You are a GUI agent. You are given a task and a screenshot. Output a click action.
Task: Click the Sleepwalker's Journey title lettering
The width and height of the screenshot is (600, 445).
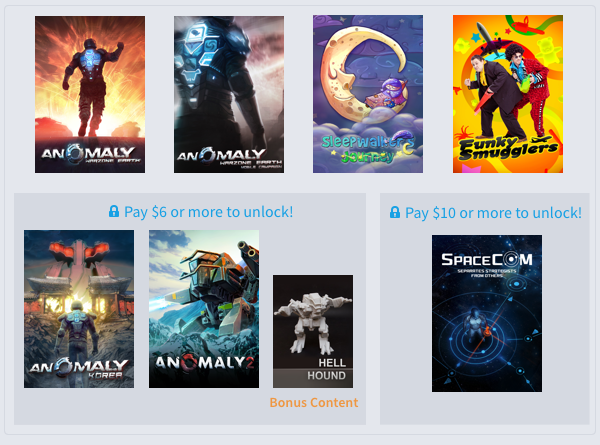(x=368, y=149)
